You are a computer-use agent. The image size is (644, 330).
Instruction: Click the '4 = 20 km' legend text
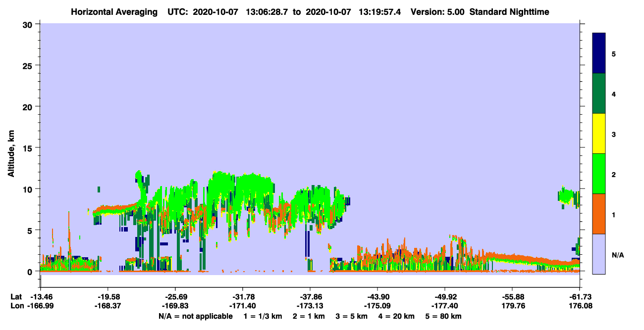[x=397, y=316]
